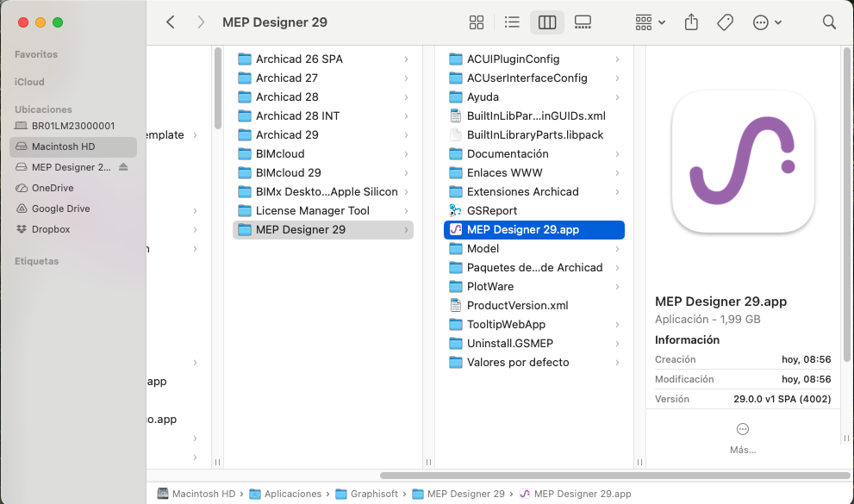
Task: Select the column view button
Action: [x=547, y=22]
